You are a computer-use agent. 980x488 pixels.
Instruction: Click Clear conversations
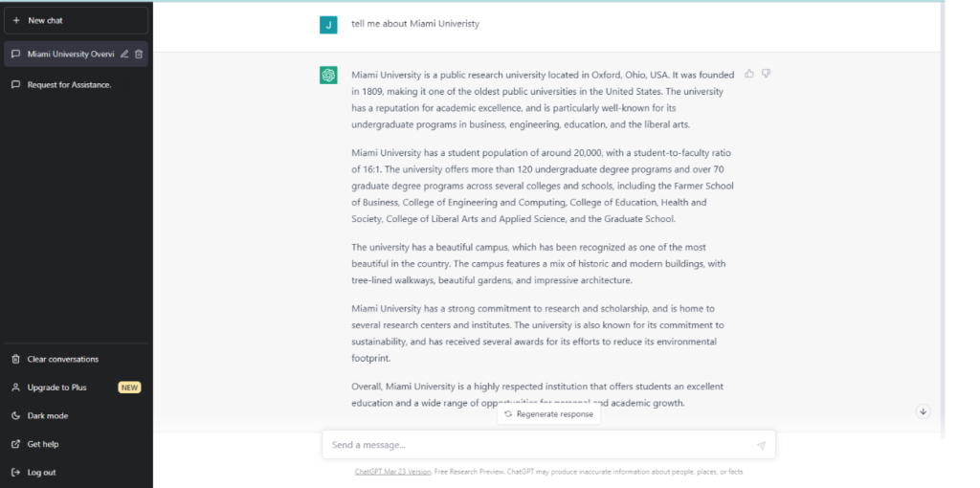pos(77,359)
